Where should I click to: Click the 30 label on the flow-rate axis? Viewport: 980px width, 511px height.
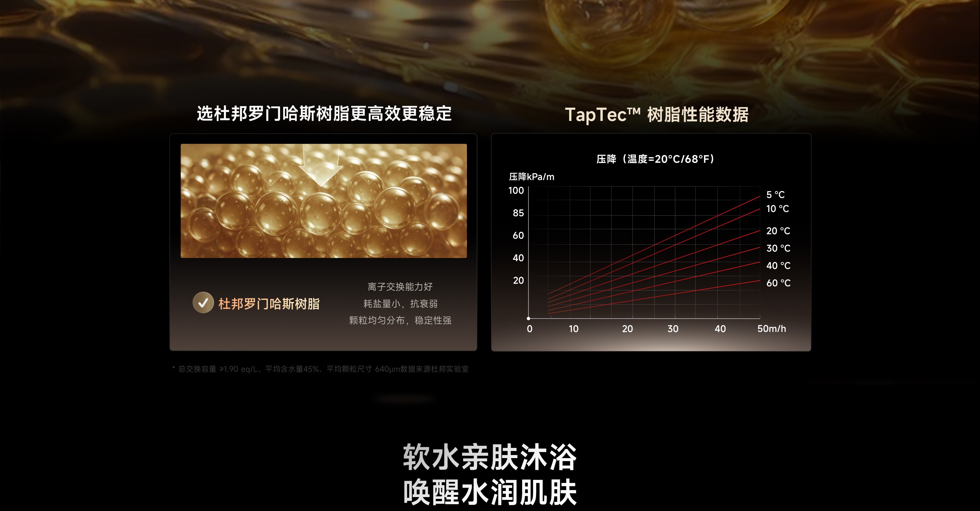tap(673, 328)
